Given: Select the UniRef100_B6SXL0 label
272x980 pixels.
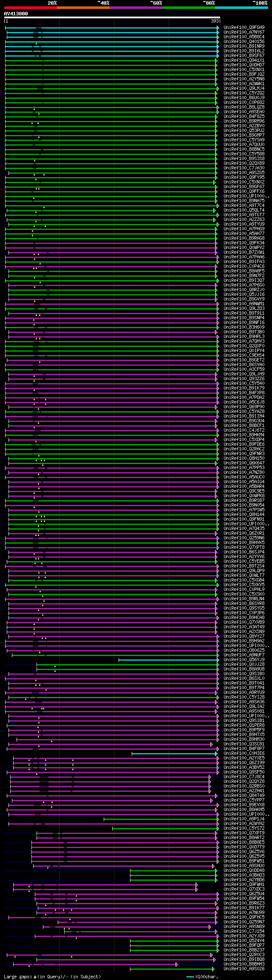Looking at the screenshot, I should pyautogui.click(x=244, y=679).
